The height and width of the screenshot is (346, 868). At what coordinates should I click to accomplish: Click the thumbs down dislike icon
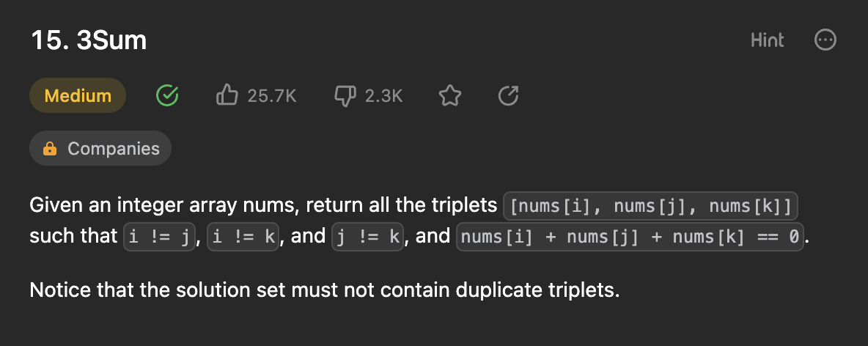(345, 96)
